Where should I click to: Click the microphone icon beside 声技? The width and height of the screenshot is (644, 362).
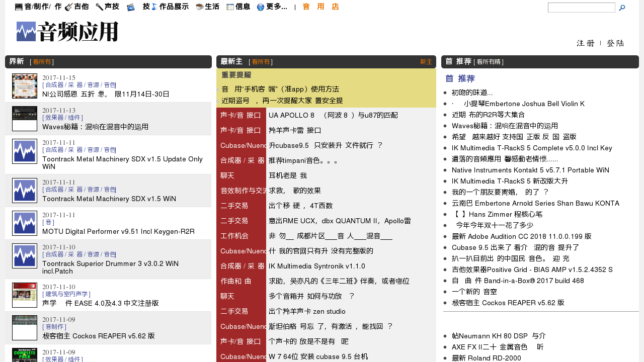100,7
